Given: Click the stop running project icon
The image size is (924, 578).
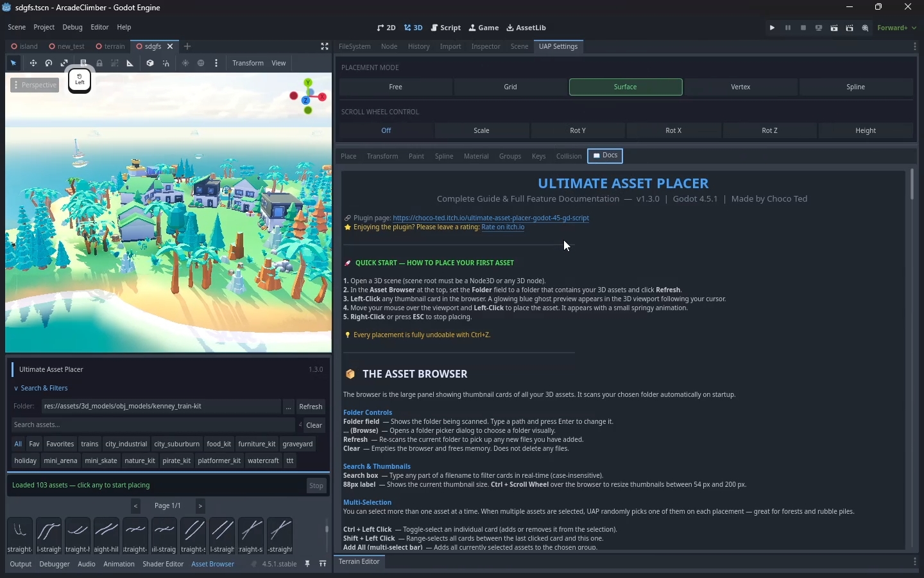Looking at the screenshot, I should point(804,28).
